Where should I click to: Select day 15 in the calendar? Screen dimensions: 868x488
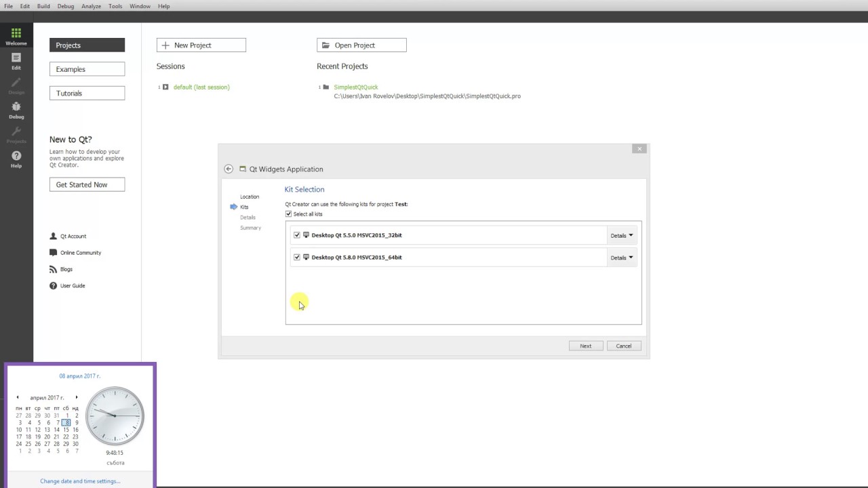click(66, 430)
